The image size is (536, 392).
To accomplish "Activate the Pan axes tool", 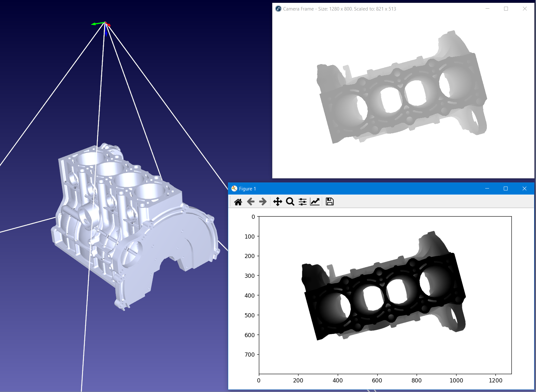I will point(278,202).
